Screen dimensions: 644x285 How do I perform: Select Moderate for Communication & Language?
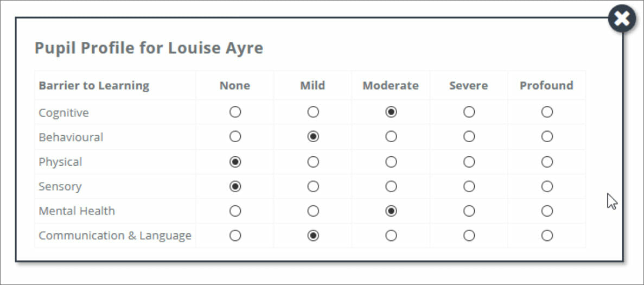(x=391, y=236)
